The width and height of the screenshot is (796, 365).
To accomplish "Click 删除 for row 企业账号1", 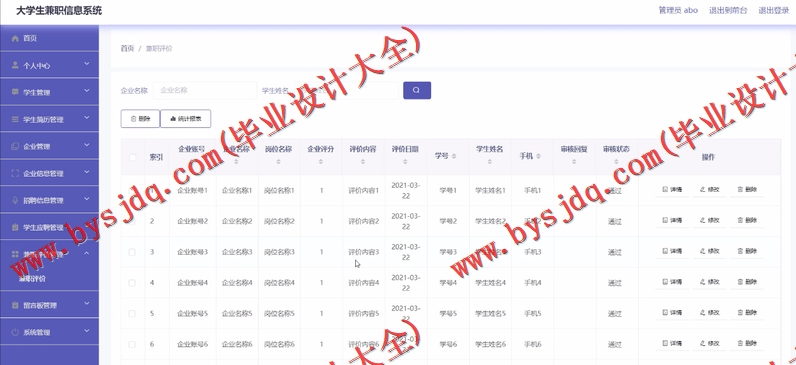I will coord(747,189).
